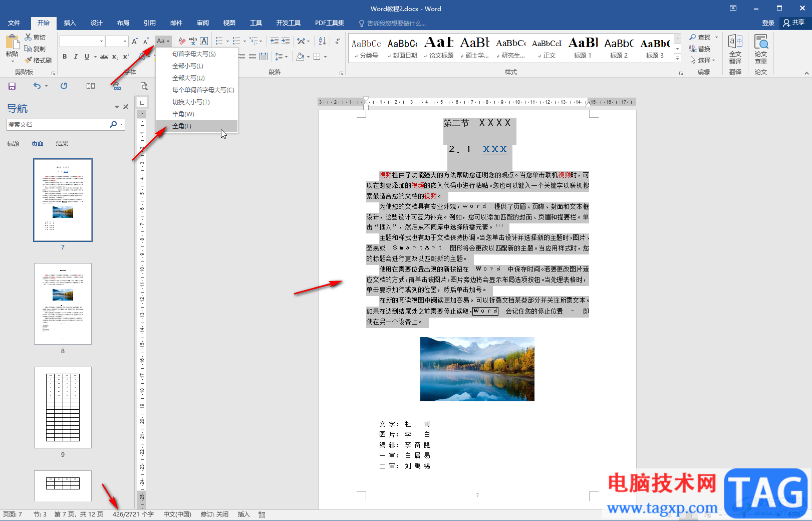The image size is (812, 521).
Task: Apply distributed alignment to paragraph
Action: click(263, 57)
